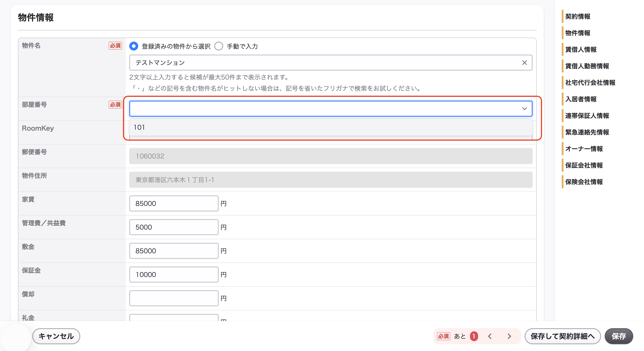The width and height of the screenshot is (644, 351).
Task: Jump to 緊急連絡先情報 section in sidebar
Action: coord(587,132)
